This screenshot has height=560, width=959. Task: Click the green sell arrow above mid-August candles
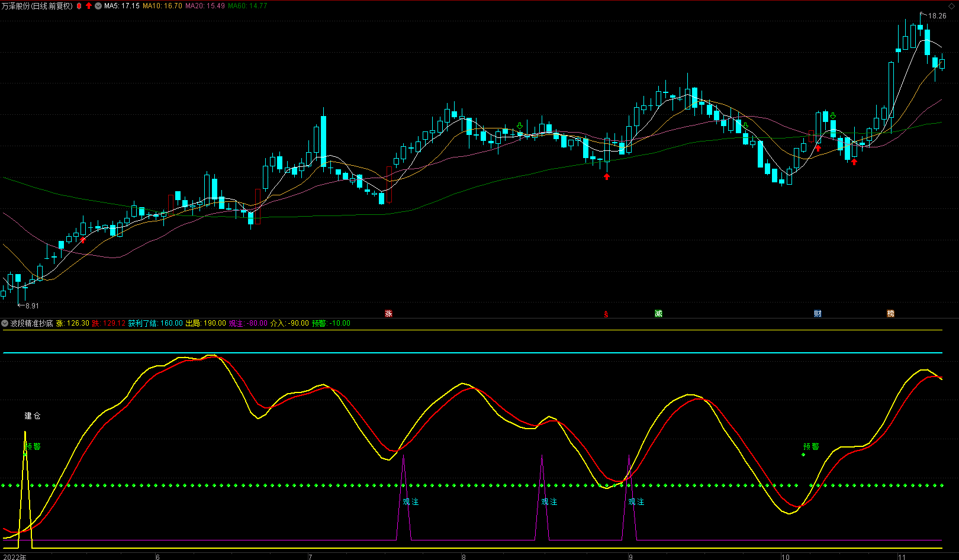(x=520, y=126)
